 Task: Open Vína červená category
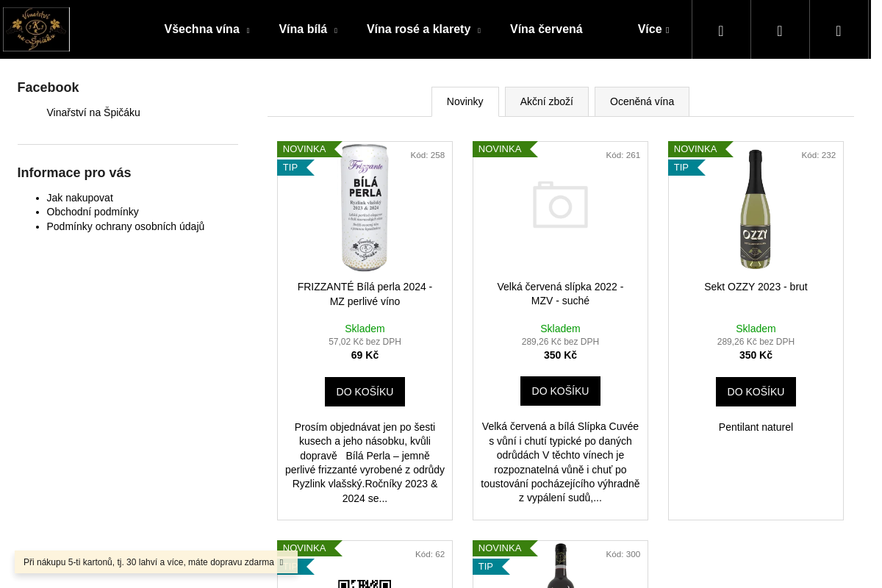coord(546,29)
